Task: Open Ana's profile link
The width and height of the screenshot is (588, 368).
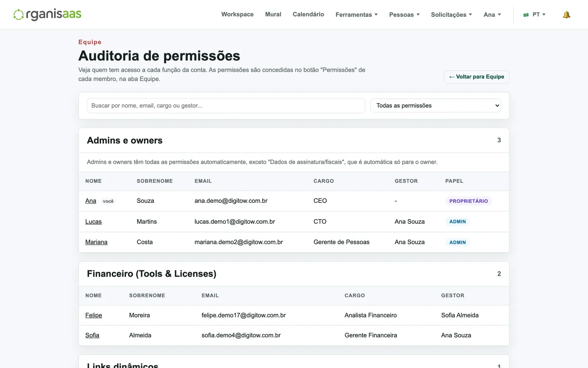Action: pyautogui.click(x=91, y=201)
